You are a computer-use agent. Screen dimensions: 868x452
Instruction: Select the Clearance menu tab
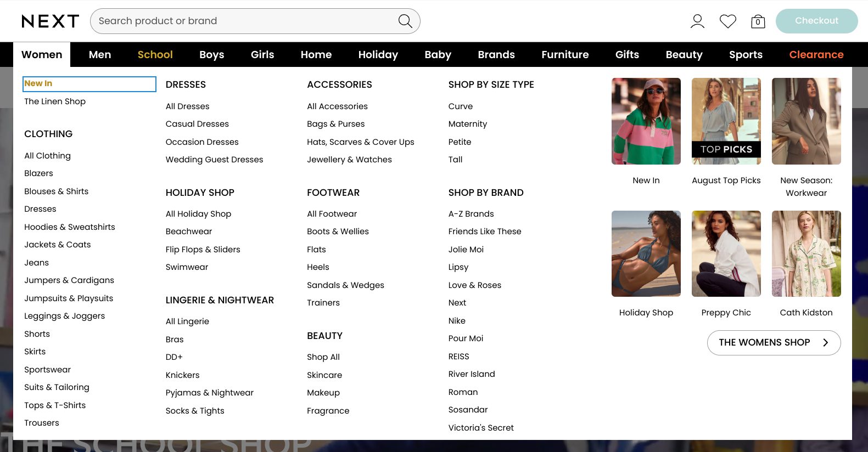816,55
